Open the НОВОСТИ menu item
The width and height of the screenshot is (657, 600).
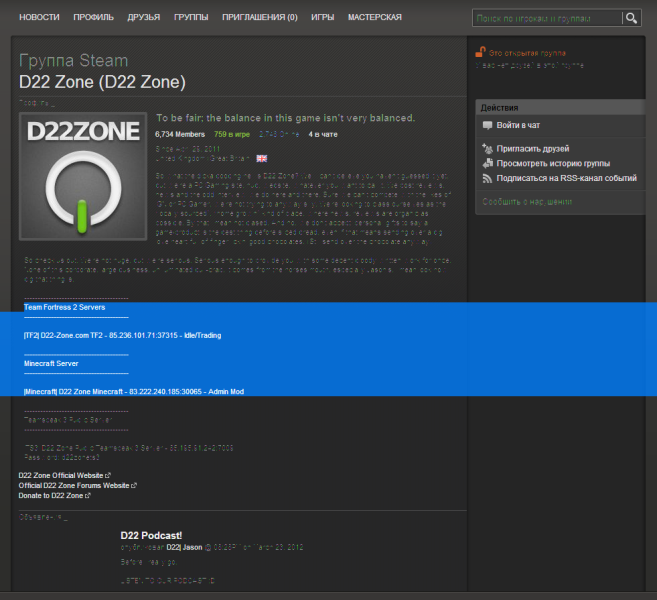[39, 17]
